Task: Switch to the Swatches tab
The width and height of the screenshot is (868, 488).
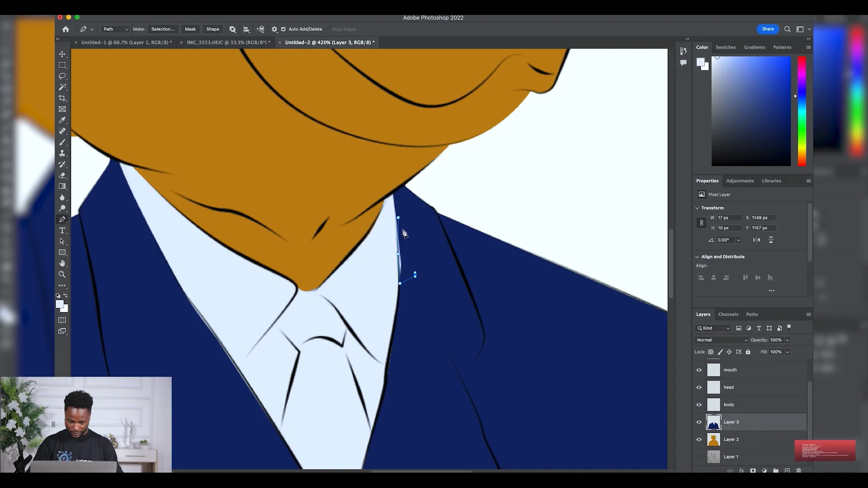Action: point(726,47)
